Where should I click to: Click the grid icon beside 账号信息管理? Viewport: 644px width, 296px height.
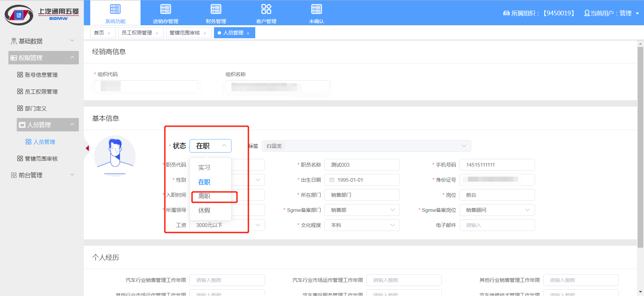20,74
